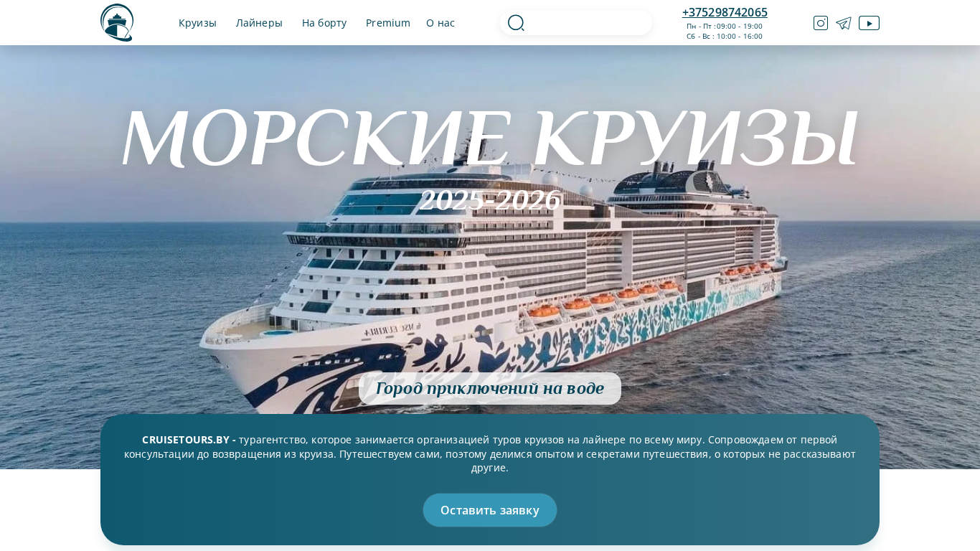This screenshot has height=551, width=980.
Task: Open the Instagram profile icon
Action: click(821, 23)
